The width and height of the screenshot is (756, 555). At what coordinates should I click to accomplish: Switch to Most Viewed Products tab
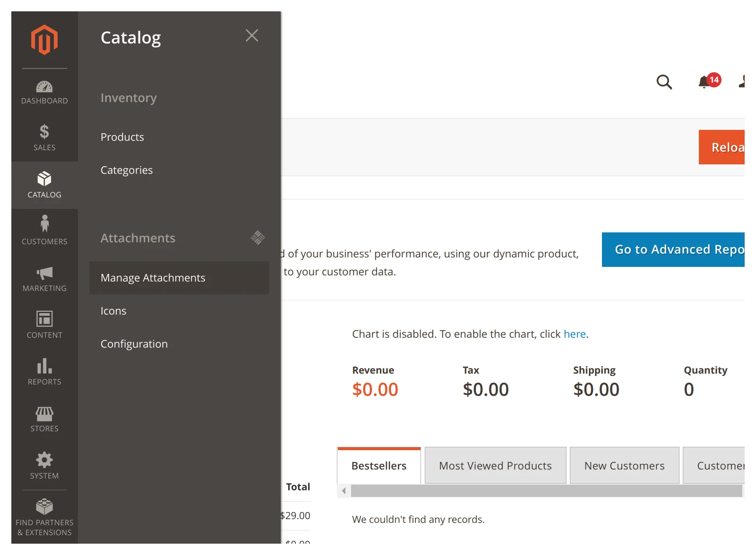(x=495, y=465)
